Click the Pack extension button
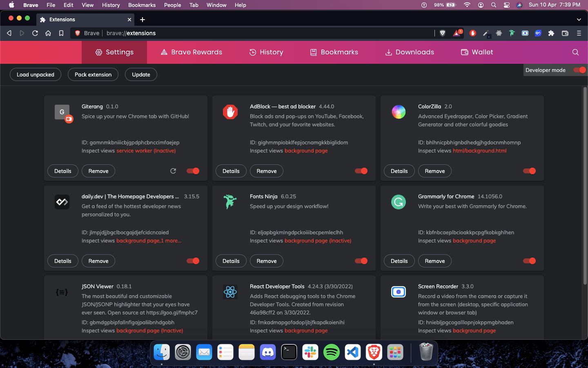The width and height of the screenshot is (588, 368). coord(93,74)
